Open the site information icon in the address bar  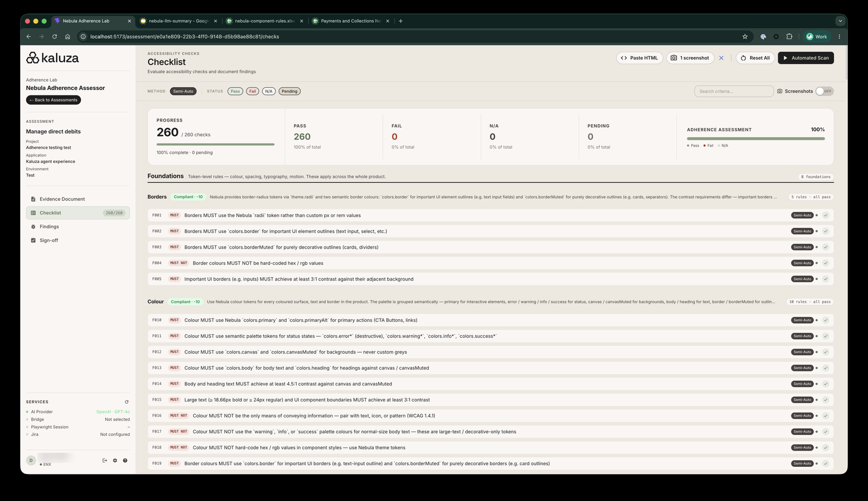[83, 36]
